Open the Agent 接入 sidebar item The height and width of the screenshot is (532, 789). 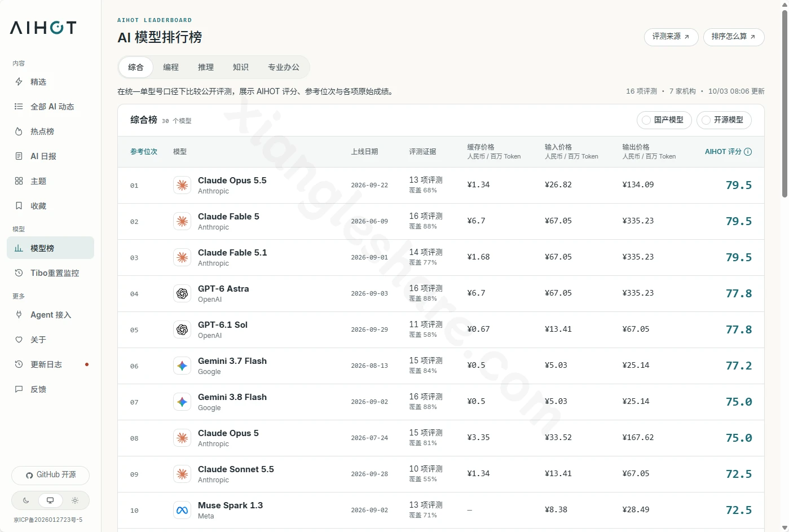point(50,315)
